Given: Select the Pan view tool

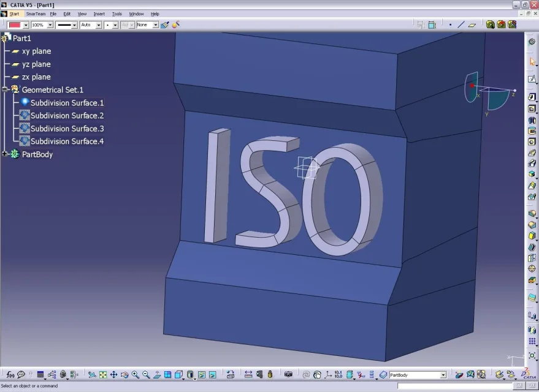Looking at the screenshot, I should click(x=114, y=374).
